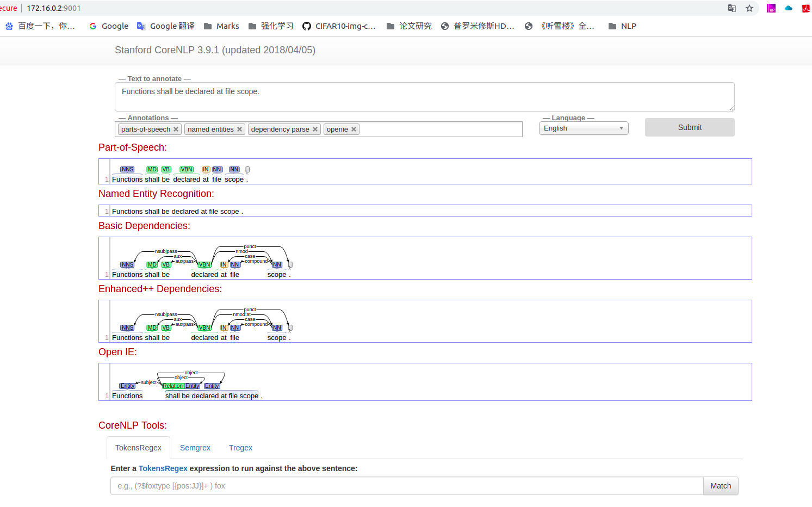
Task: Open the NLP bookmark folder
Action: pos(622,26)
